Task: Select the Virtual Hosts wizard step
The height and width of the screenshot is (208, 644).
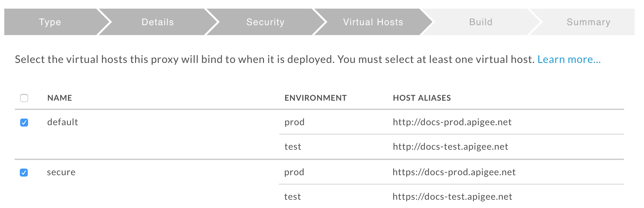Action: coord(373,22)
